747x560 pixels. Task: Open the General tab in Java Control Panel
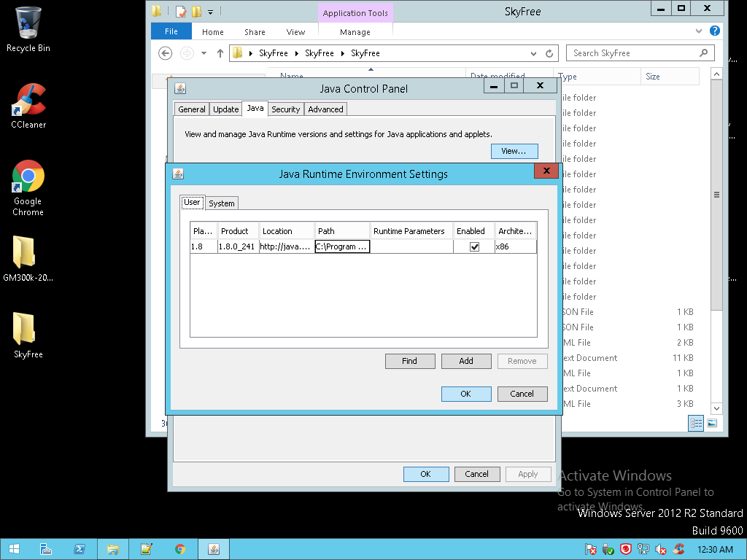pos(192,109)
